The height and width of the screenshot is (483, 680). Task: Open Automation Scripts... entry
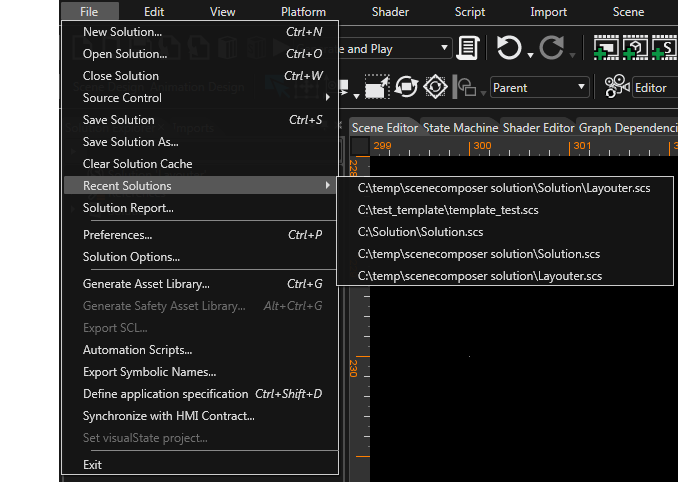[201, 350]
